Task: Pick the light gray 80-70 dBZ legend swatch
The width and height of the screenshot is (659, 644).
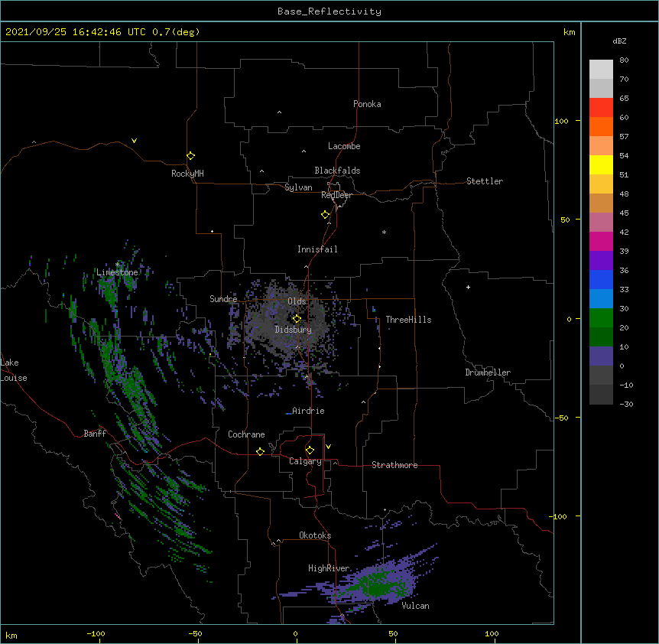Action: click(601, 70)
